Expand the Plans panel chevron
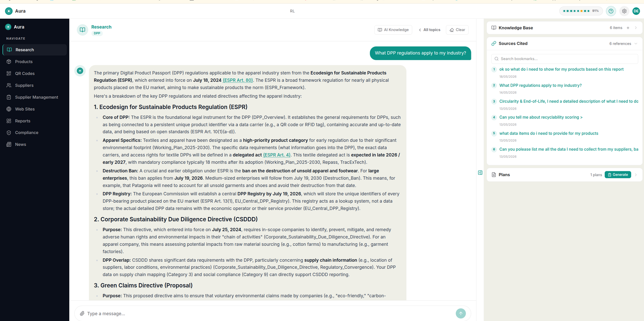Viewport: 644px width, 321px height. [x=636, y=175]
